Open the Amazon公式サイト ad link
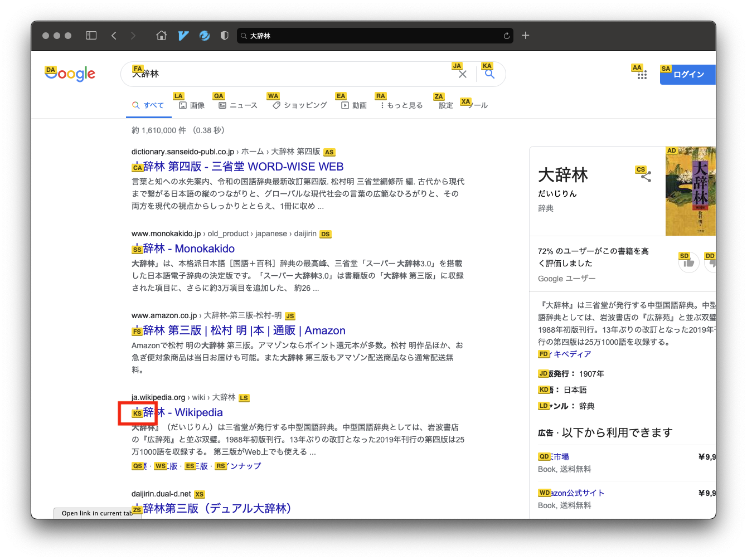 tap(571, 493)
